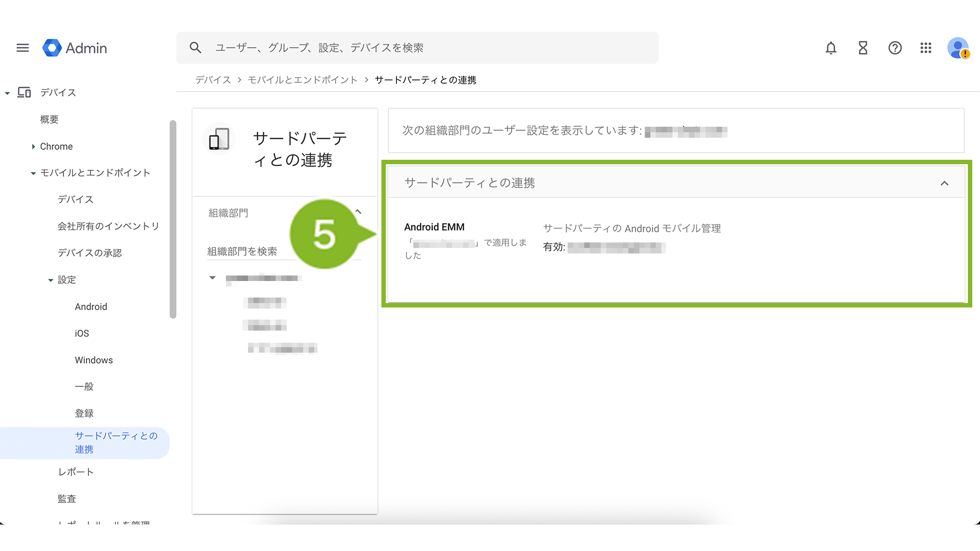Click the search magnifier icon
Screen dimensions: 980x551
pos(195,48)
